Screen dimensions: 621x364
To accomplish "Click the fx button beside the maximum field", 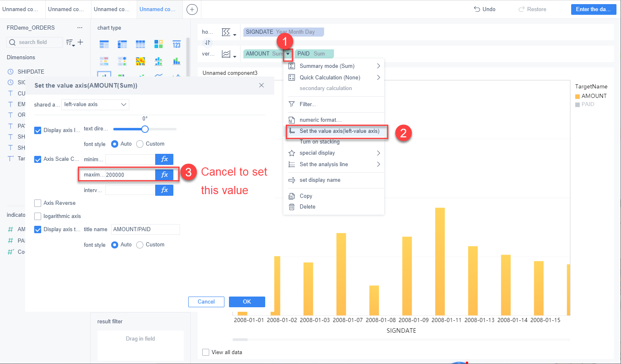I will click(x=164, y=175).
